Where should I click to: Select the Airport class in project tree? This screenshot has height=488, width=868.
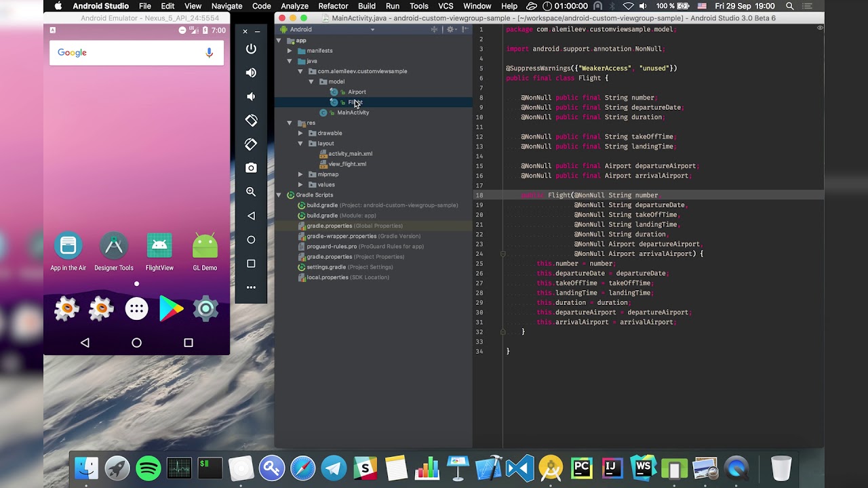tap(357, 91)
